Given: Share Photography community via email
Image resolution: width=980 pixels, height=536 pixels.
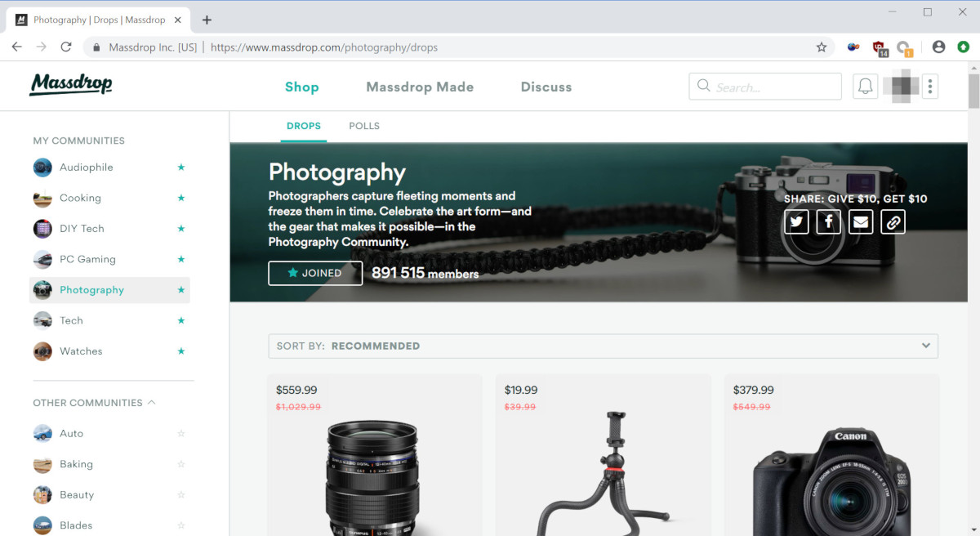Looking at the screenshot, I should click(x=861, y=221).
